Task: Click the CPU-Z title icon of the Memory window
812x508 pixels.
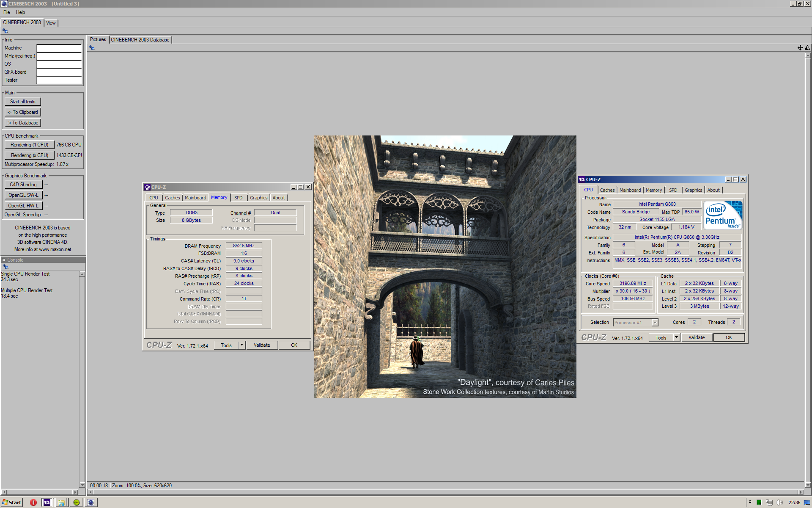Action: pyautogui.click(x=147, y=187)
